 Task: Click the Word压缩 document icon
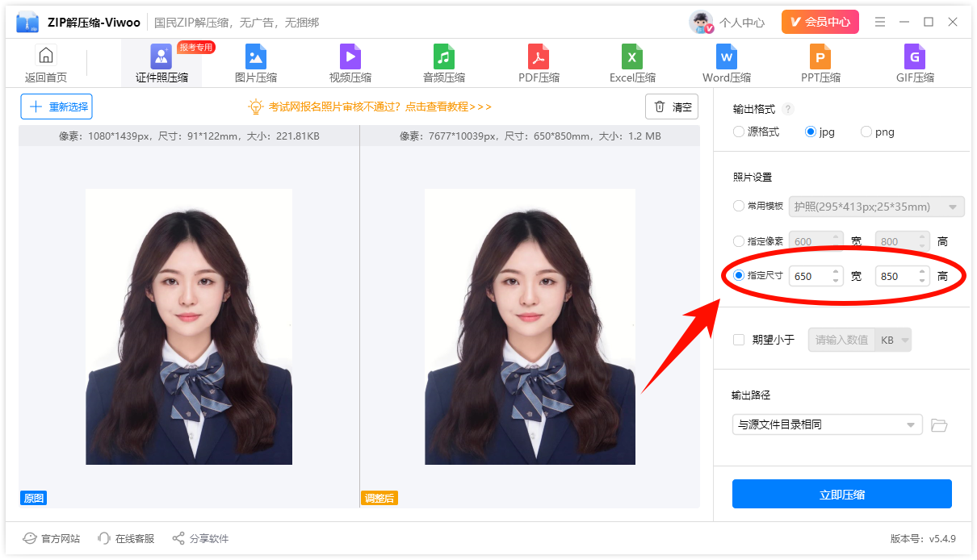[727, 56]
